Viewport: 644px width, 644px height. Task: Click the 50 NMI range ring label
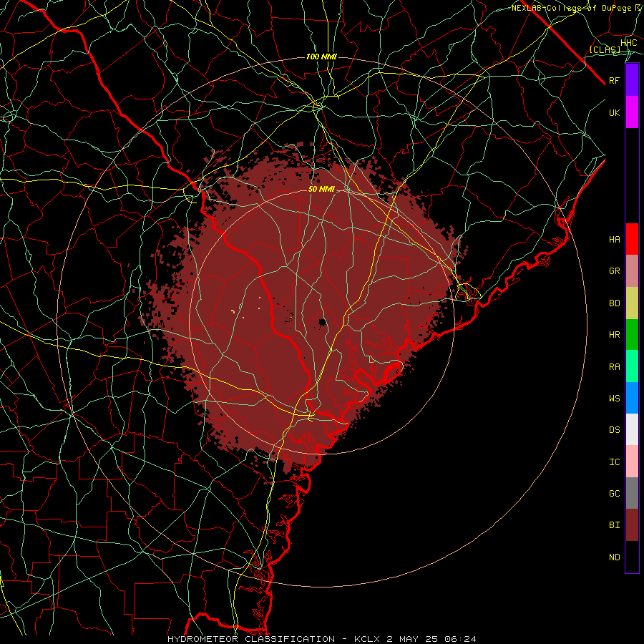pyautogui.click(x=321, y=189)
